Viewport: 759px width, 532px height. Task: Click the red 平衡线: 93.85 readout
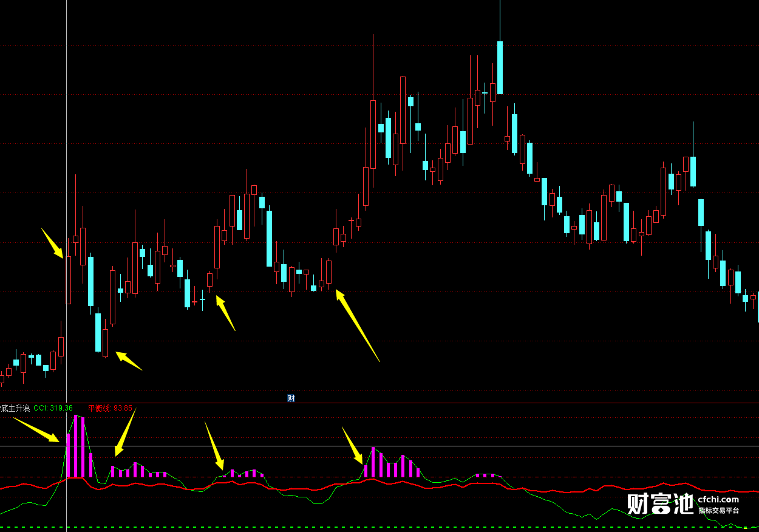110,408
